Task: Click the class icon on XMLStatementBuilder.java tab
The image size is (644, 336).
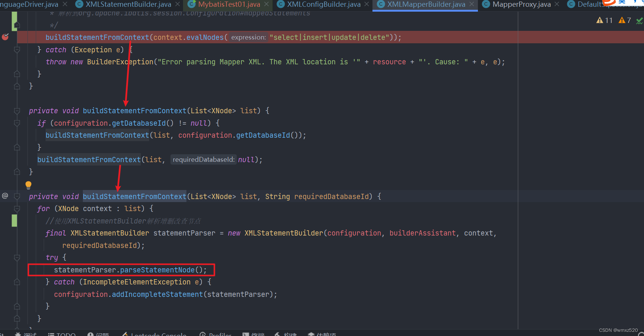Action: tap(79, 4)
